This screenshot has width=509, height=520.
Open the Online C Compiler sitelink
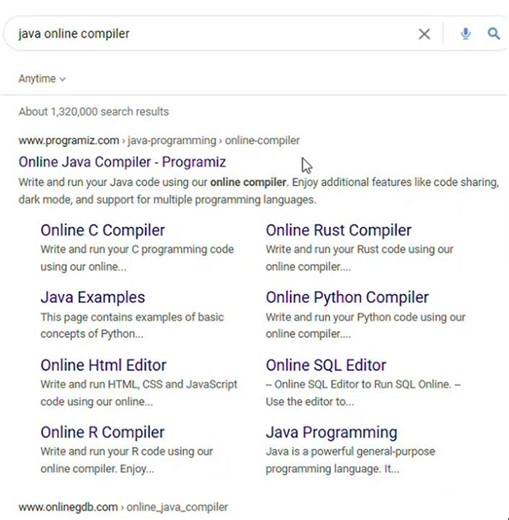[103, 230]
